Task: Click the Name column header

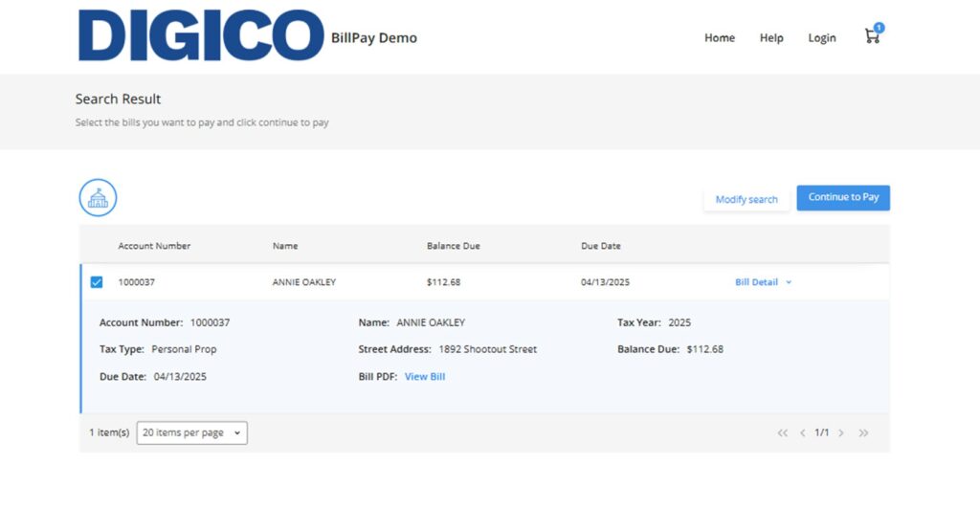Action: pyautogui.click(x=285, y=246)
